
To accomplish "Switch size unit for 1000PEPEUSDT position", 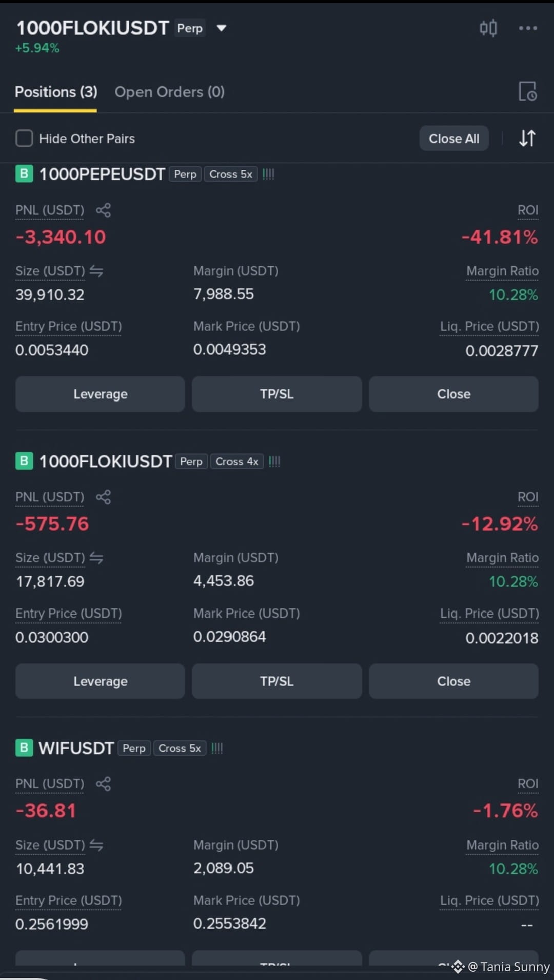I will [x=96, y=271].
